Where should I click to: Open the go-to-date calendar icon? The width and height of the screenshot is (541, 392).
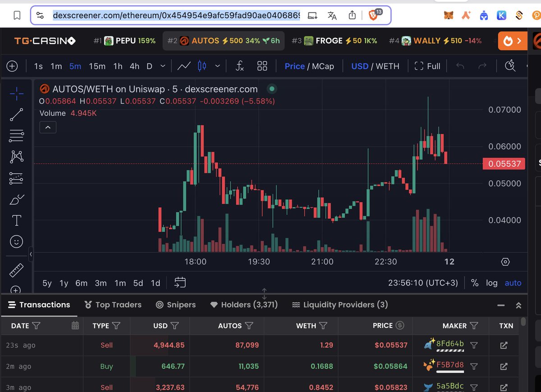[x=180, y=283]
